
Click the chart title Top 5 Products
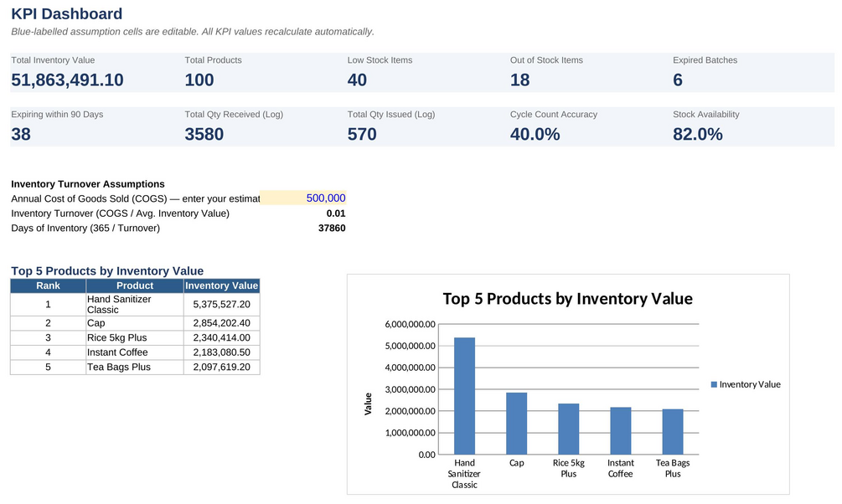click(567, 298)
